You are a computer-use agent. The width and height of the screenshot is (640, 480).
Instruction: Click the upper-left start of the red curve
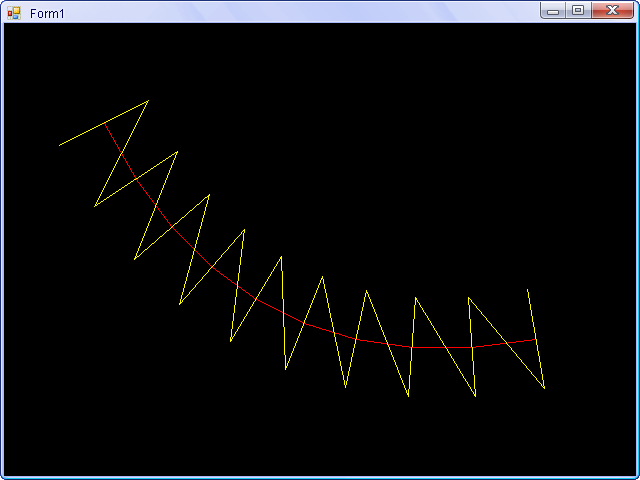[x=105, y=124]
